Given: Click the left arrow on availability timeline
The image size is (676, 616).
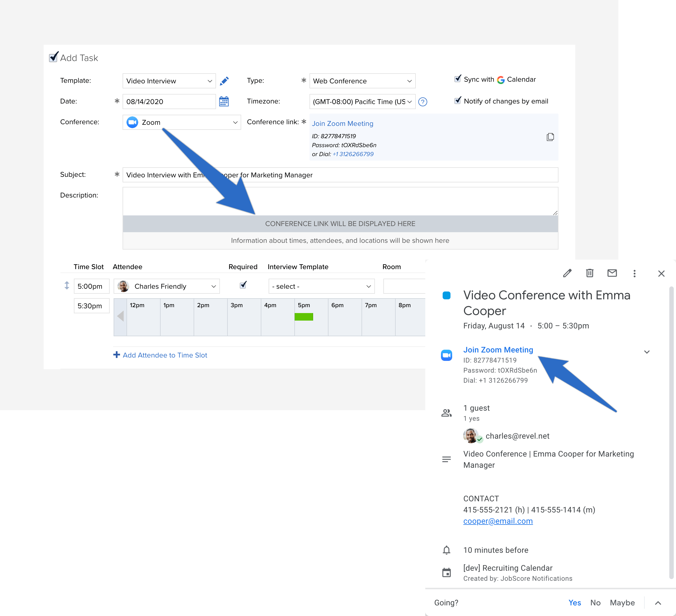Looking at the screenshot, I should [x=121, y=316].
